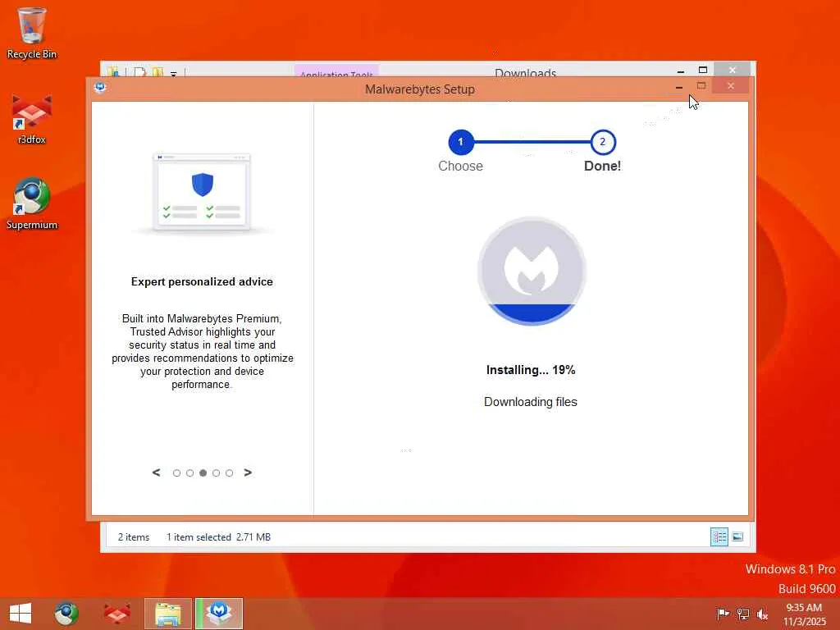The height and width of the screenshot is (630, 840).
Task: Select the second carousel dot
Action: tap(189, 473)
